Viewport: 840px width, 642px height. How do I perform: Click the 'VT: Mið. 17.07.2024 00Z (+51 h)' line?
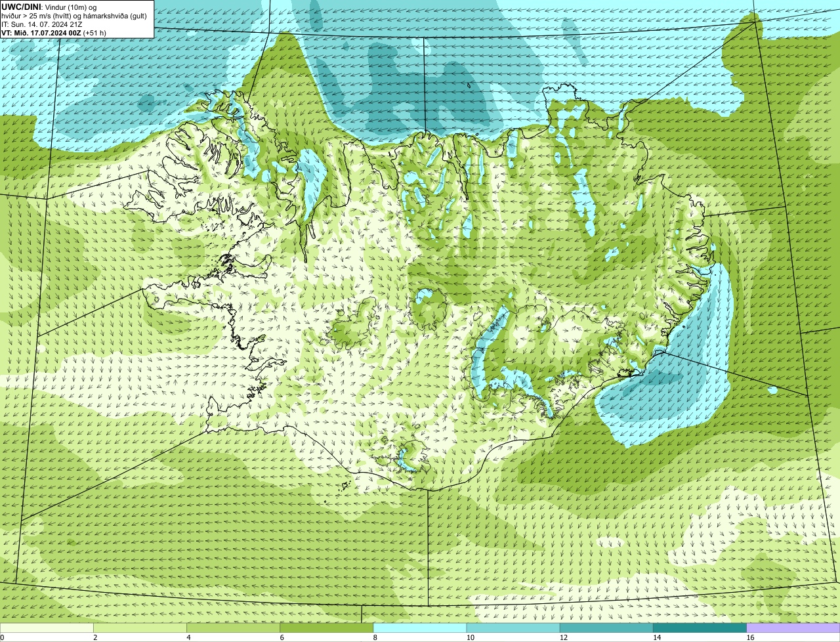pyautogui.click(x=54, y=32)
